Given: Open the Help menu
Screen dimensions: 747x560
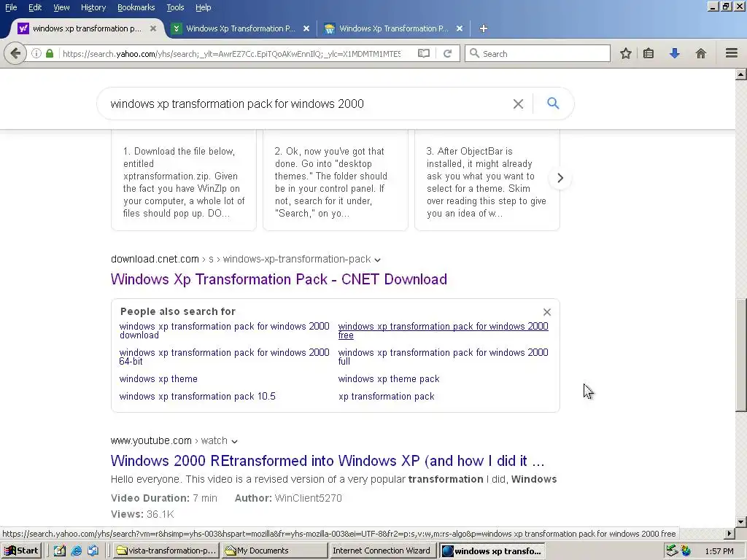Looking at the screenshot, I should [203, 7].
